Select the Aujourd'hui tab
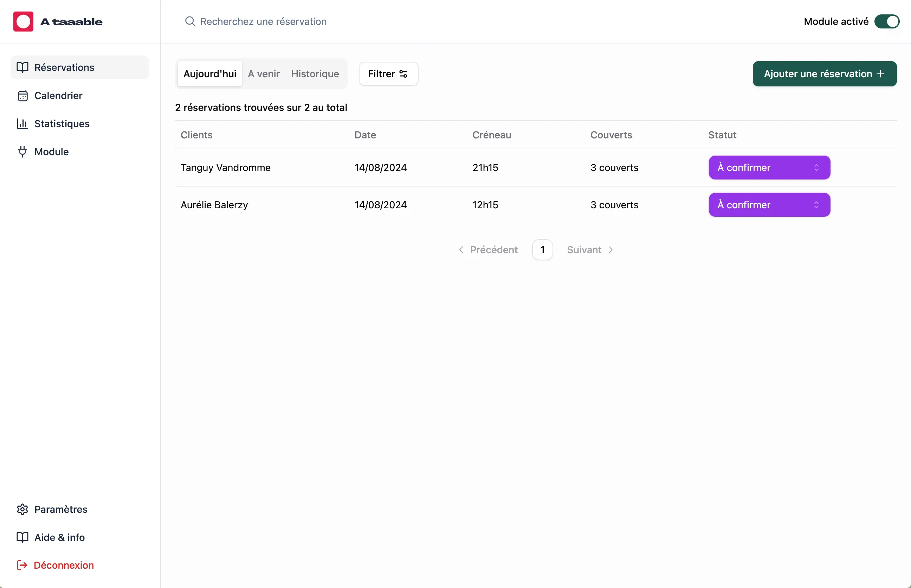This screenshot has height=588, width=911. [x=210, y=74]
